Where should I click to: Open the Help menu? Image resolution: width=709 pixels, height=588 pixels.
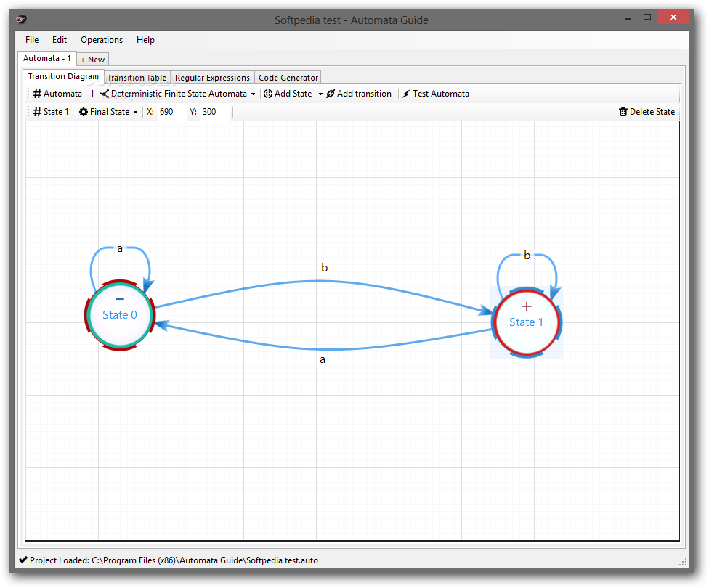tap(145, 40)
